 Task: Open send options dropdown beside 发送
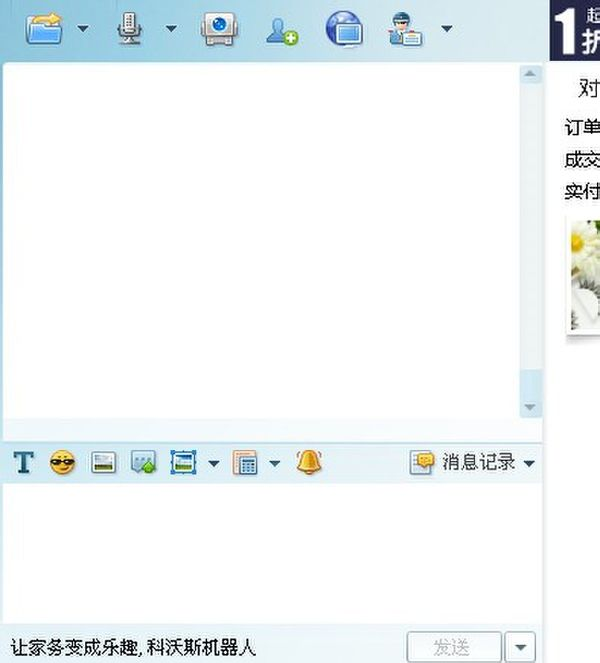click(520, 647)
